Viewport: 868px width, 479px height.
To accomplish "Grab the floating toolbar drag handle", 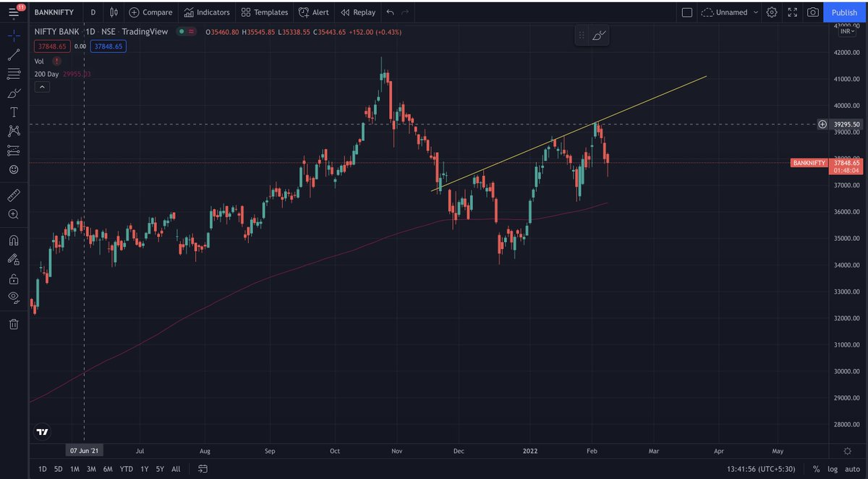I will [581, 35].
